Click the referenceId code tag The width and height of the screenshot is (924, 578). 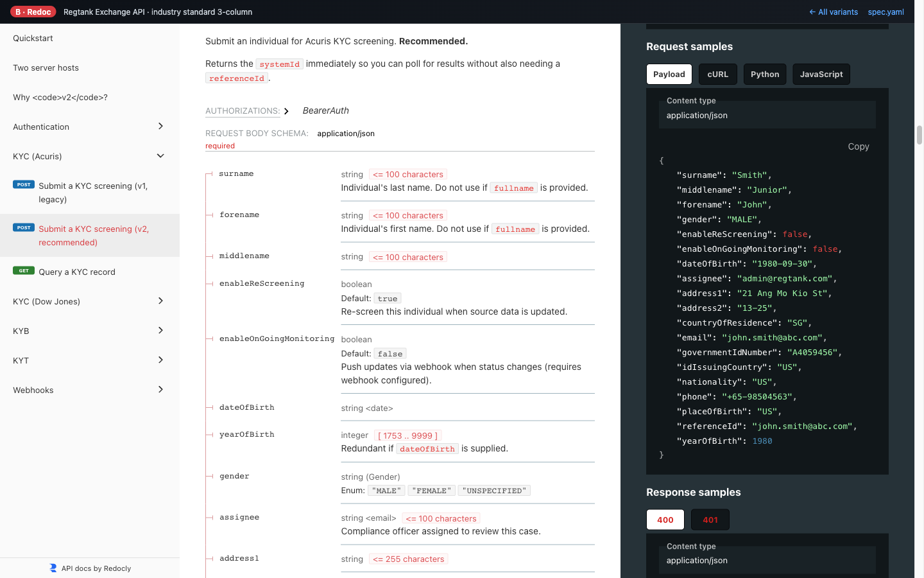[x=237, y=78]
